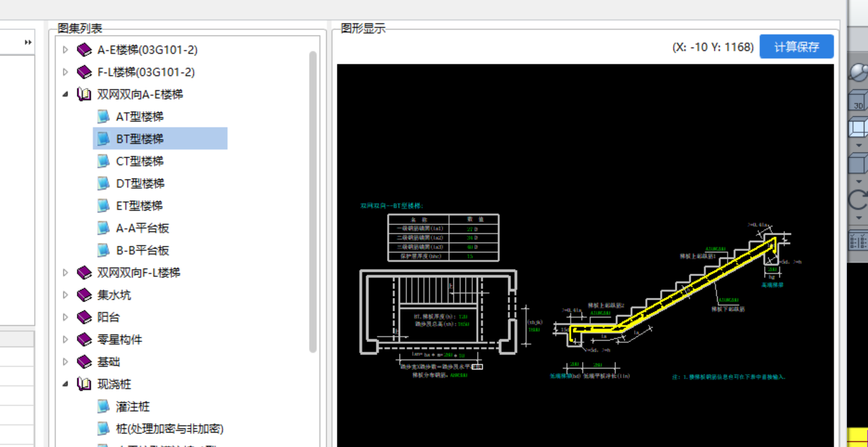Select 桩(处理加密与非加密) tree item
This screenshot has height=447, width=868.
pos(170,429)
